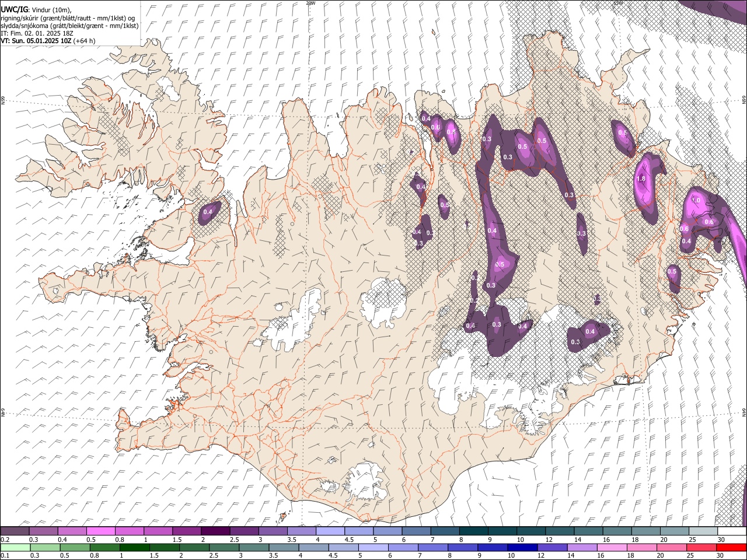The image size is (747, 560).
Task: Pick the upper scale swatch starting at 14
Action: [x=588, y=531]
